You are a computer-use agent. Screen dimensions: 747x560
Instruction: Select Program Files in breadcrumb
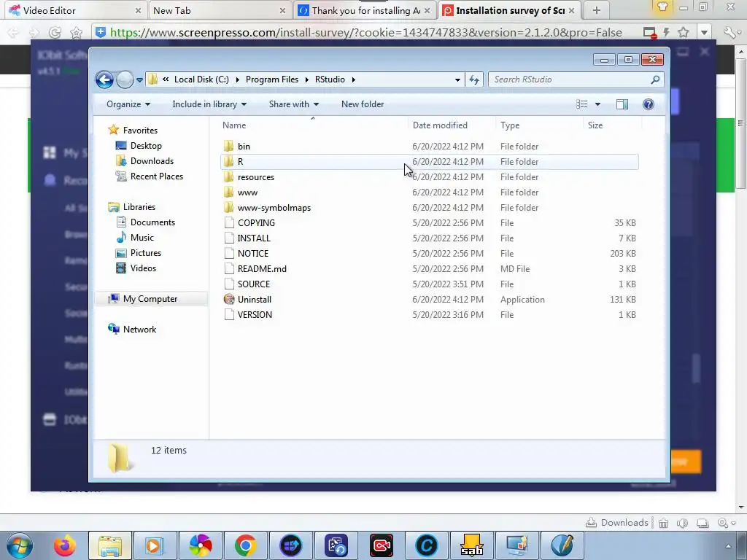pyautogui.click(x=272, y=79)
